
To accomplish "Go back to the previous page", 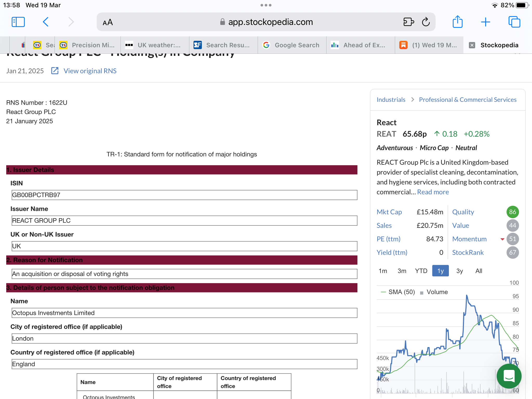I will (x=45, y=22).
